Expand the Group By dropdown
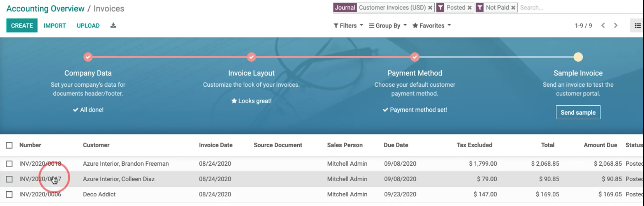This screenshot has height=206, width=644. (388, 26)
